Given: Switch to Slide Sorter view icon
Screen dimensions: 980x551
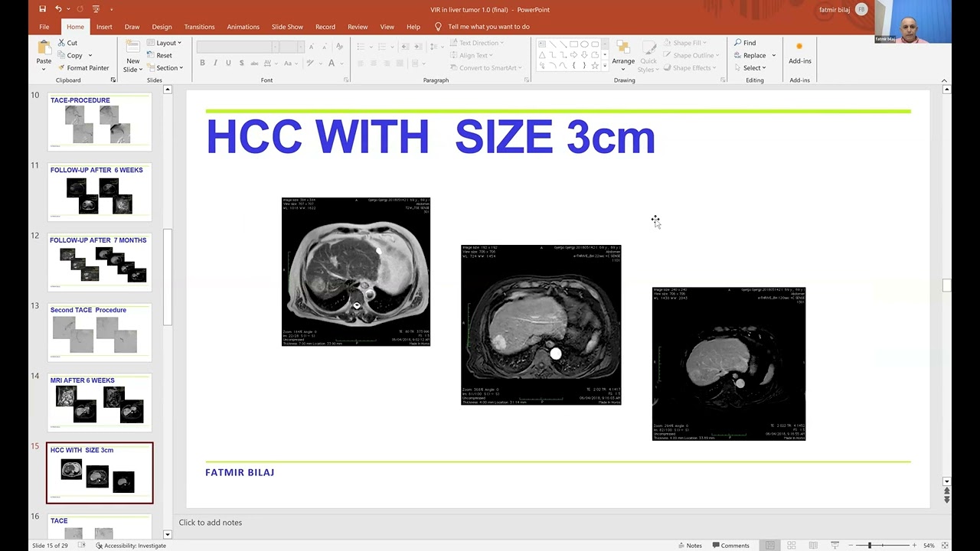Looking at the screenshot, I should coord(792,546).
